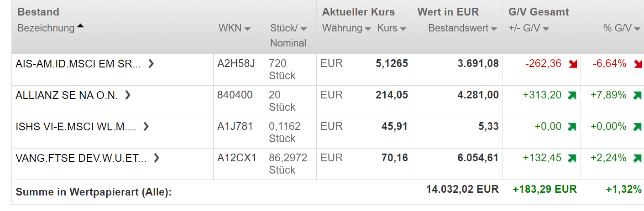The image size is (644, 211).
Task: Click green up arrow beside +313,20
Action: (572, 96)
